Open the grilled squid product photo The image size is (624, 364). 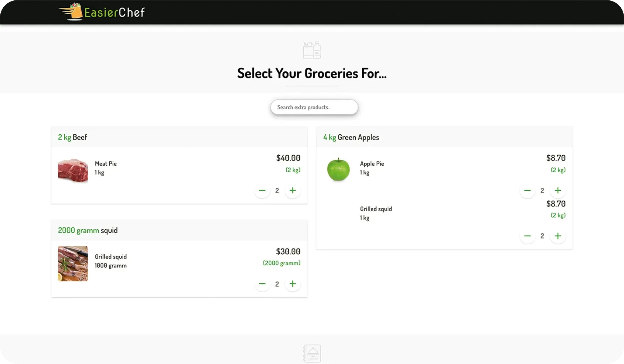73,264
